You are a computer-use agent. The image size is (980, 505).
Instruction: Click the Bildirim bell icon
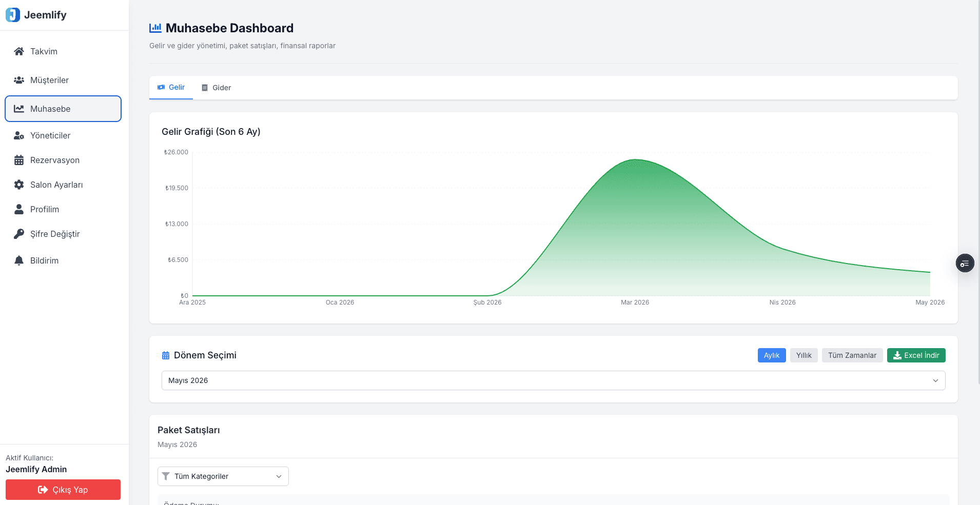(19, 260)
